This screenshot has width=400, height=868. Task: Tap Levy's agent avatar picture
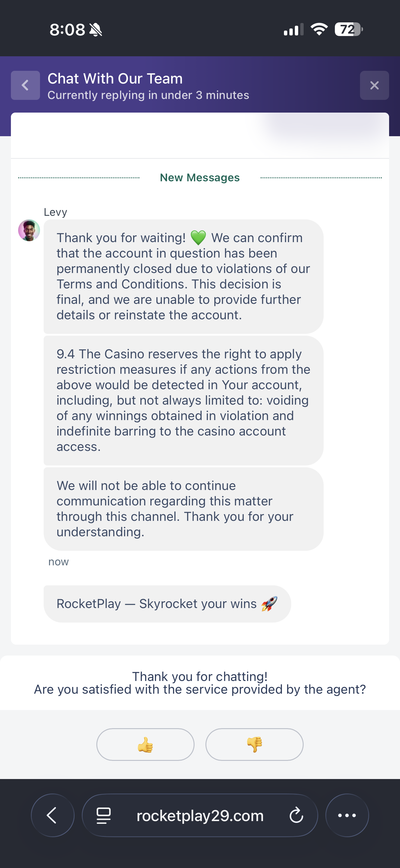click(29, 231)
